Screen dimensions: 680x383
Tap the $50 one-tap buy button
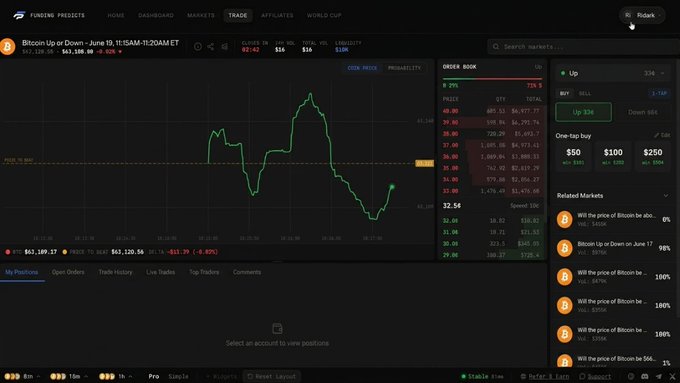[x=573, y=157]
